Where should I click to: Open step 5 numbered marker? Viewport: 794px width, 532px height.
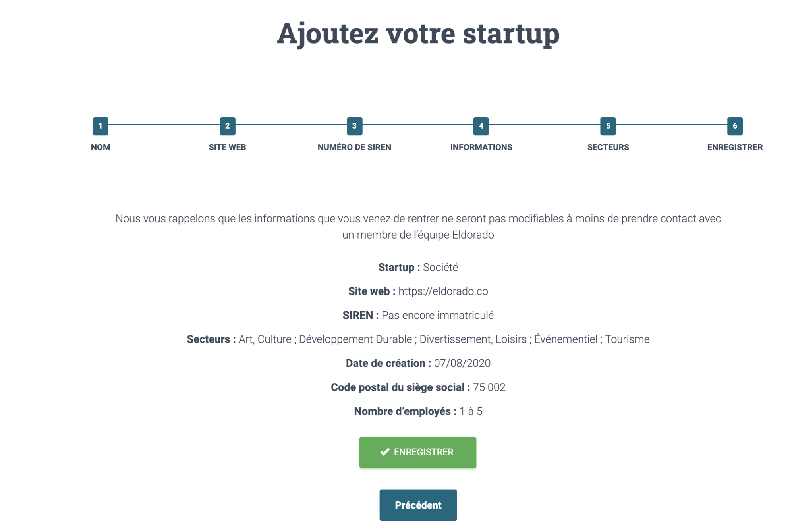608,126
